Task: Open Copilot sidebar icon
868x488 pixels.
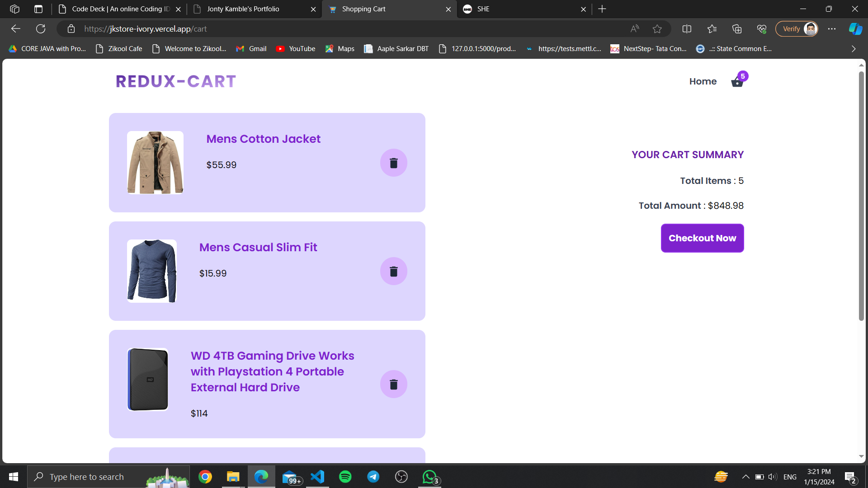Action: [855, 29]
